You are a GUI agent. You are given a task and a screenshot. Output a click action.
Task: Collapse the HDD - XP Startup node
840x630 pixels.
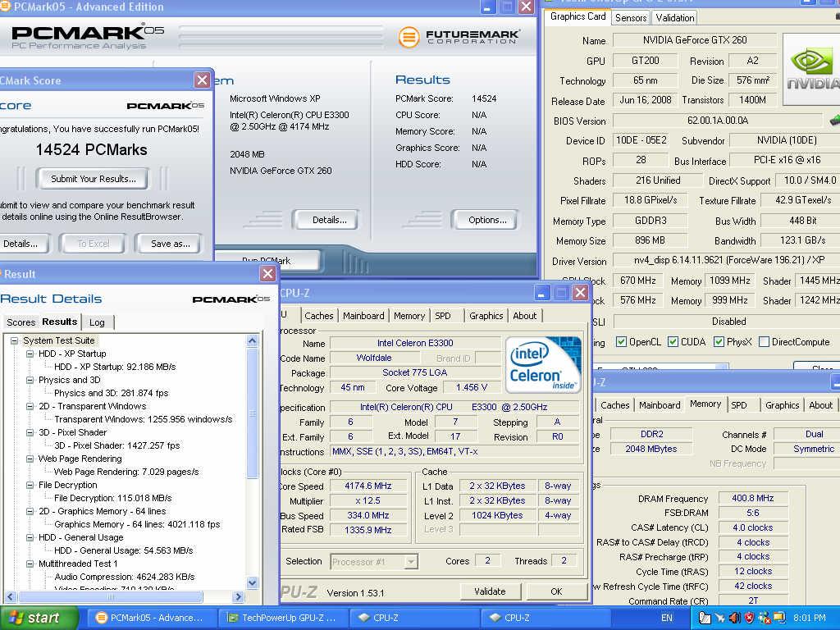(30, 354)
